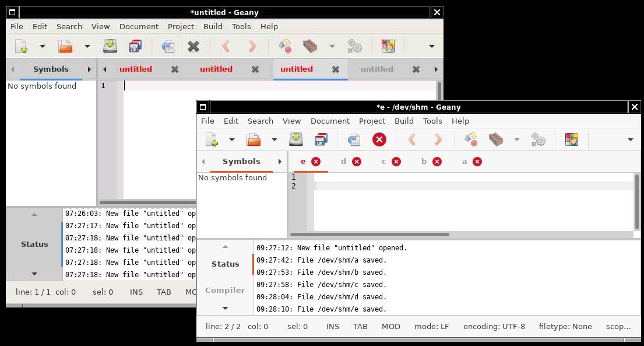Click New file icon in front Geany window

click(212, 140)
